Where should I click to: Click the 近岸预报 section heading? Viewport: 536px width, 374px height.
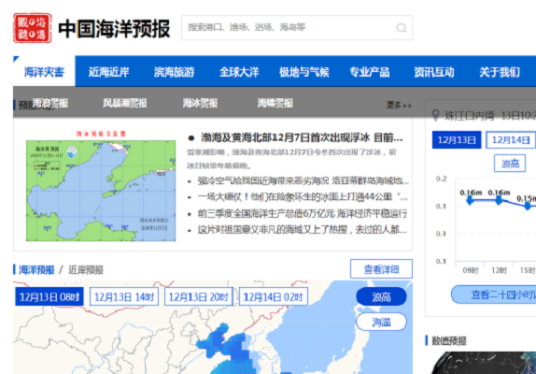click(x=86, y=270)
